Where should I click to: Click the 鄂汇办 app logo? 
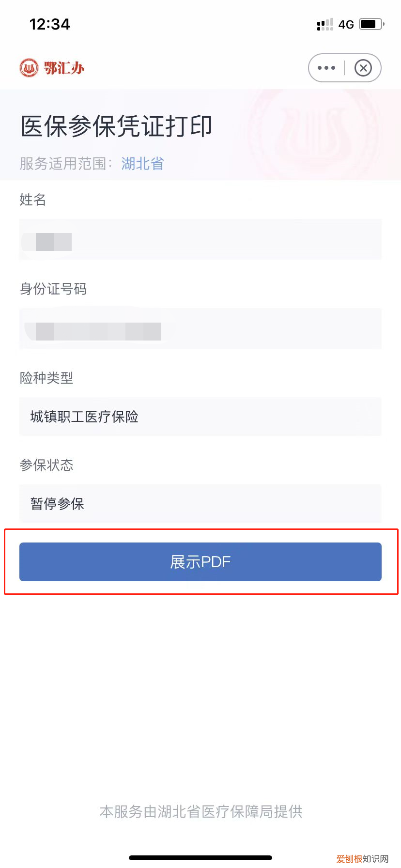pyautogui.click(x=52, y=67)
